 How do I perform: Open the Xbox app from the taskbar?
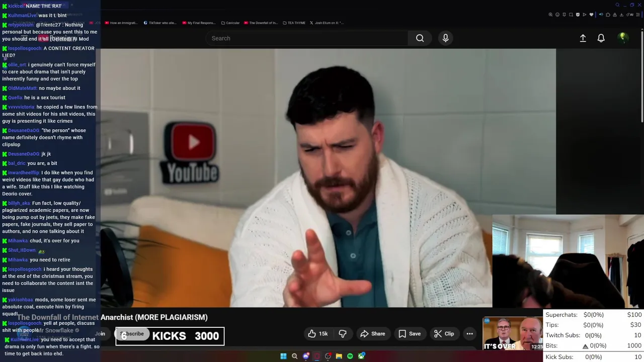point(361,356)
